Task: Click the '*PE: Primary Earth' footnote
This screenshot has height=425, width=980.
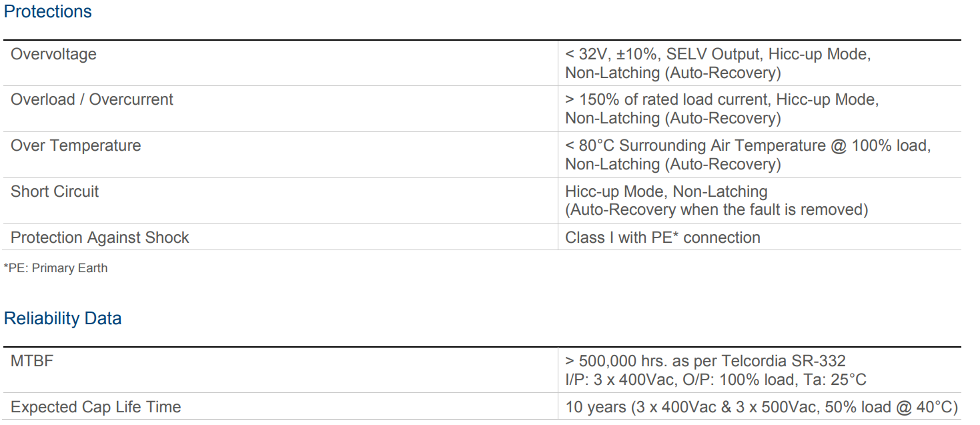Action: (x=55, y=268)
